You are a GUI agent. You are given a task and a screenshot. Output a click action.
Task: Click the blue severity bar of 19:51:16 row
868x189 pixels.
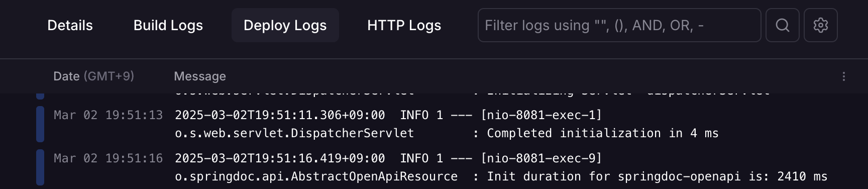click(40, 167)
